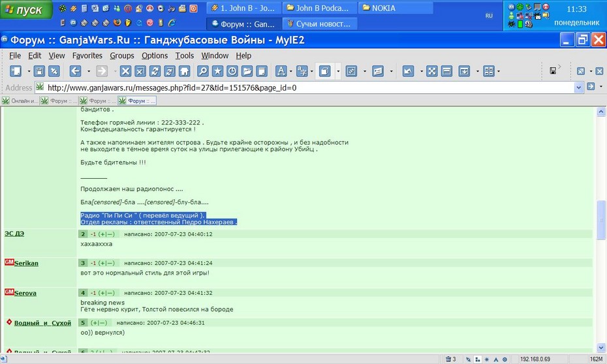The height and width of the screenshot is (364, 607).
Task: Open the Window menu
Action: [x=215, y=55]
